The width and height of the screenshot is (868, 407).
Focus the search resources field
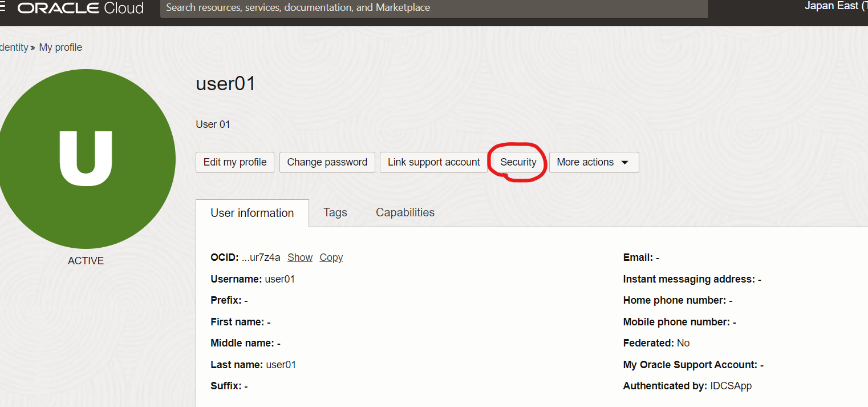tap(434, 8)
